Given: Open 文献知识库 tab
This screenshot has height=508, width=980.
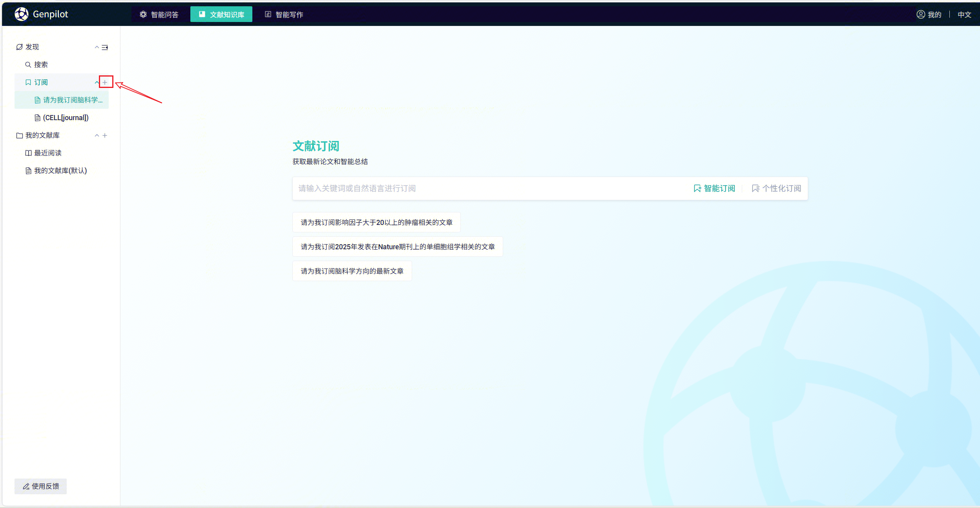Looking at the screenshot, I should tap(221, 15).
